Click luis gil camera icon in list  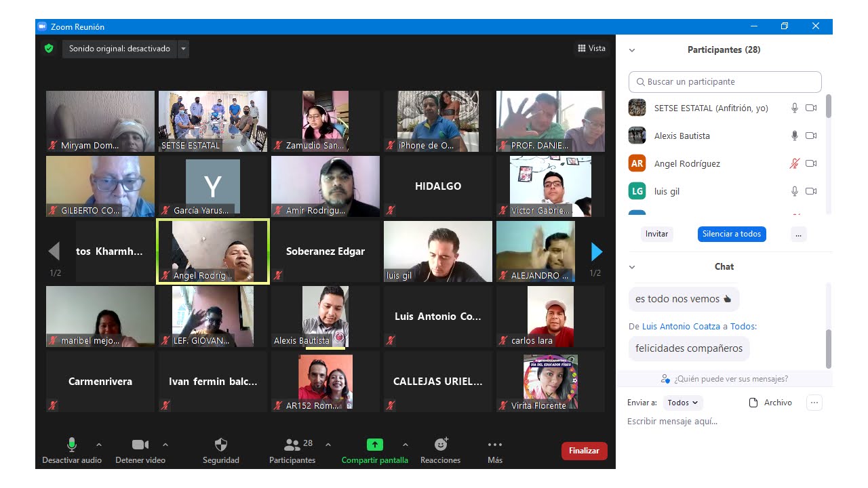click(811, 191)
